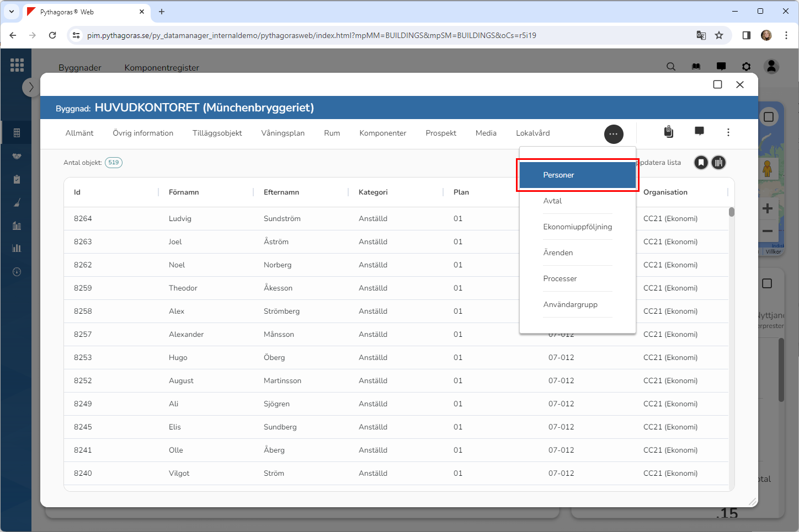Click the handshake icon in sidebar
This screenshot has width=799, height=532.
(x=17, y=156)
